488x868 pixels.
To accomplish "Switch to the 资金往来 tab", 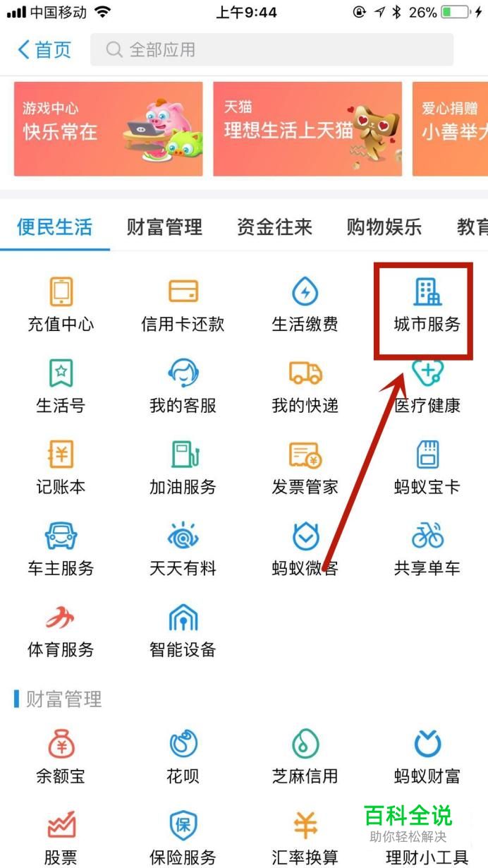I will click(274, 227).
